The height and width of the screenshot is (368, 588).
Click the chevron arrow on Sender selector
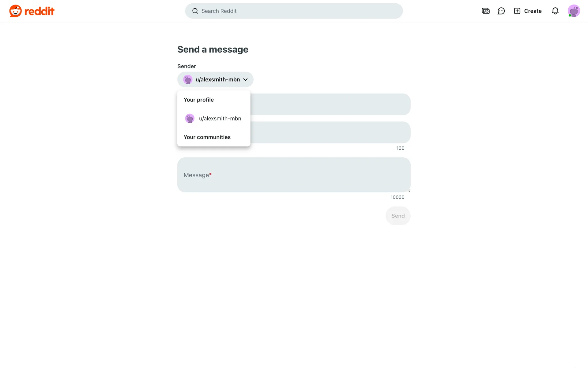pyautogui.click(x=245, y=80)
